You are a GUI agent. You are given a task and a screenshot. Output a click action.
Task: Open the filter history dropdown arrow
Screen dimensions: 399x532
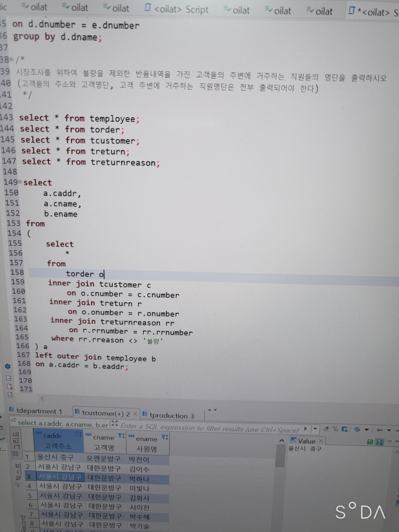315,429
